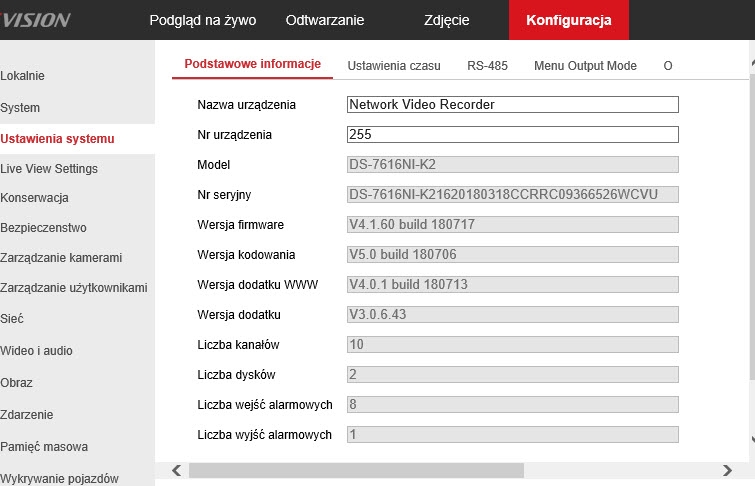755x486 pixels.
Task: Click the Nazwa urządzenia text field
Action: click(x=512, y=104)
